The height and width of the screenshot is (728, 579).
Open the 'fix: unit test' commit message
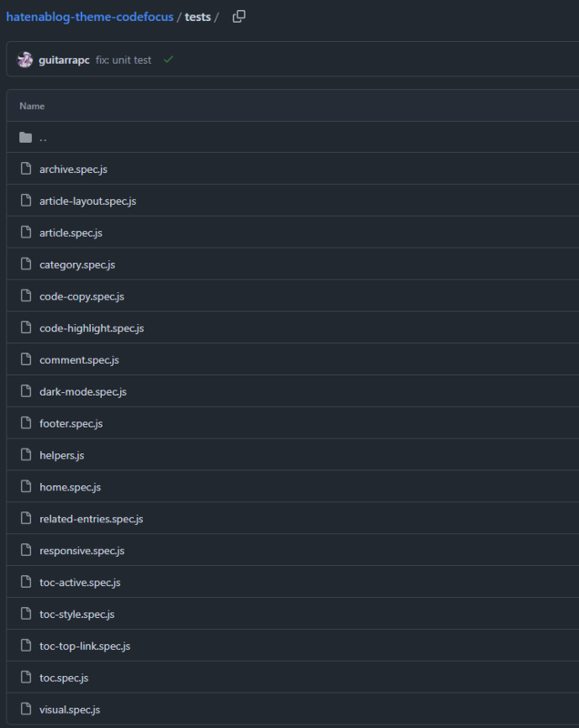pos(124,60)
